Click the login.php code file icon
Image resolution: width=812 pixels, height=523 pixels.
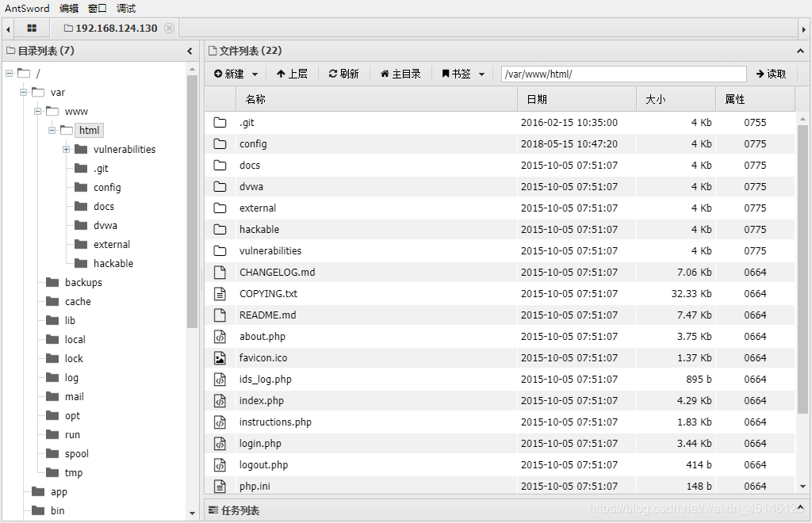pyautogui.click(x=220, y=443)
